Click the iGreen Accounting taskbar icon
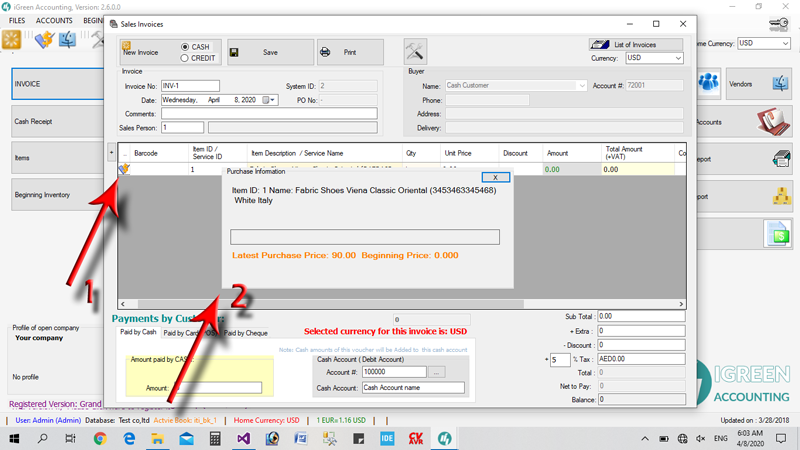 point(444,439)
